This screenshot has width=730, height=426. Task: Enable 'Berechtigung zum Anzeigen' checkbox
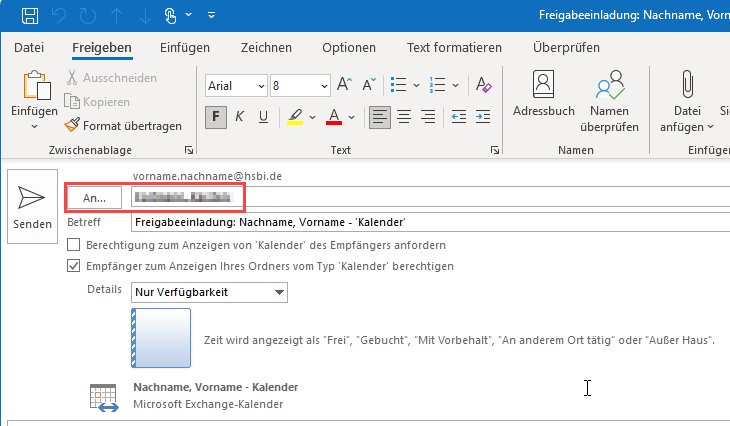(x=73, y=245)
